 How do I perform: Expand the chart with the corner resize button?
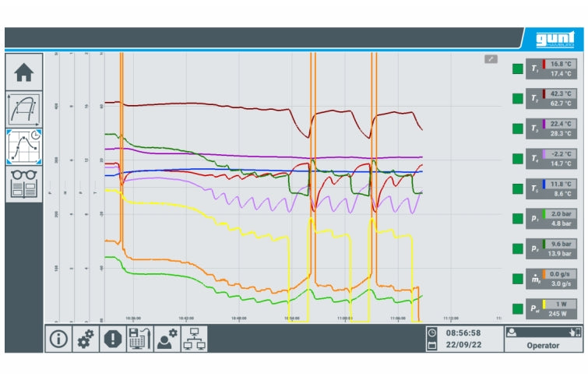click(491, 58)
